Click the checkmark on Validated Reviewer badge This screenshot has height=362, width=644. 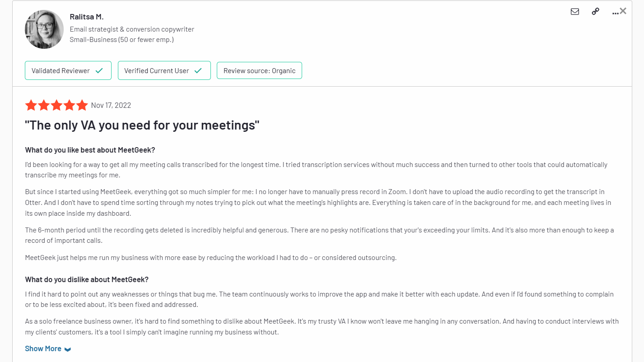[x=99, y=70]
